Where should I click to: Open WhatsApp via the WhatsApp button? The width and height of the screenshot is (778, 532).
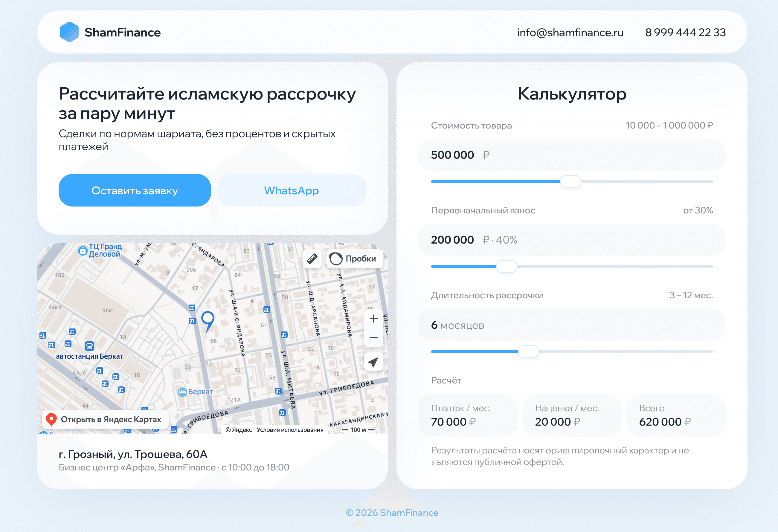(x=291, y=190)
